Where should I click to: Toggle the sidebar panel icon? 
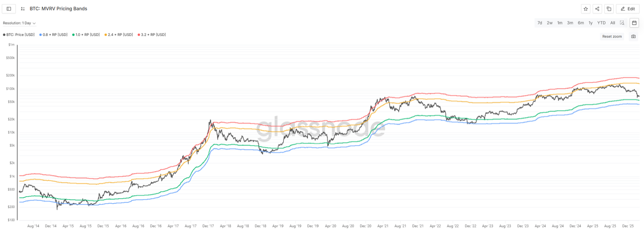[9, 9]
